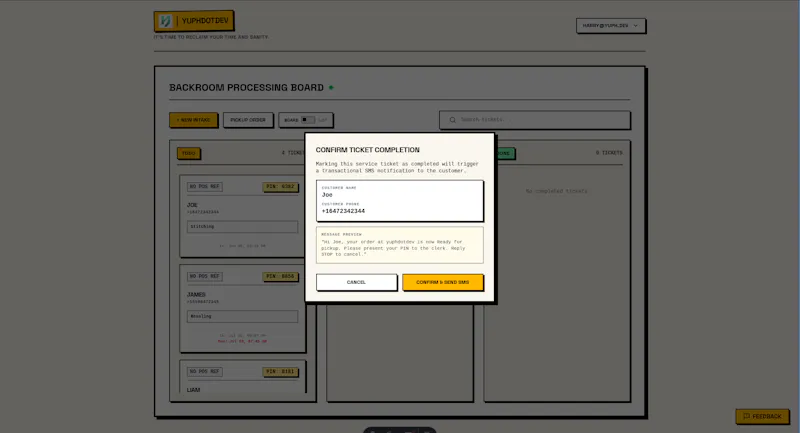This screenshot has height=433, width=800.
Task: Open the Feedback button
Action: pyautogui.click(x=762, y=416)
